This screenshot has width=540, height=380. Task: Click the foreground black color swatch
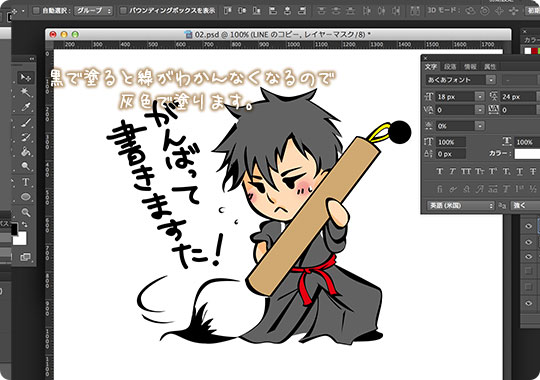coord(14,229)
